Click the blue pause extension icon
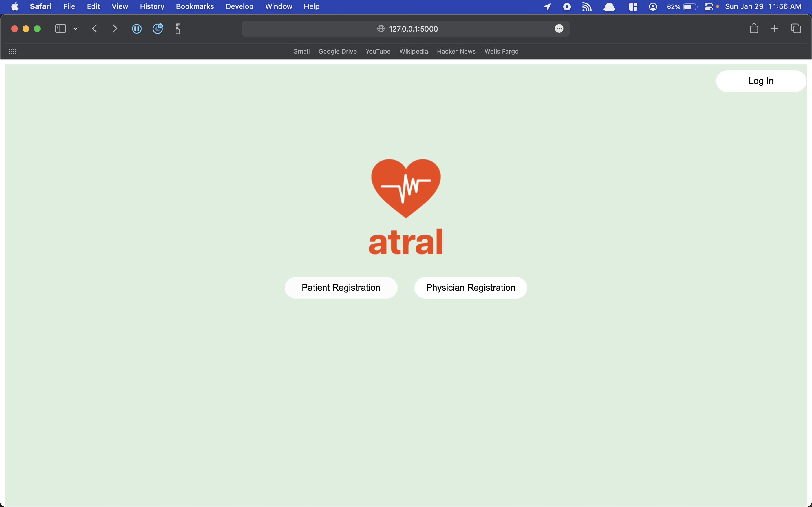The image size is (812, 507). pos(136,28)
